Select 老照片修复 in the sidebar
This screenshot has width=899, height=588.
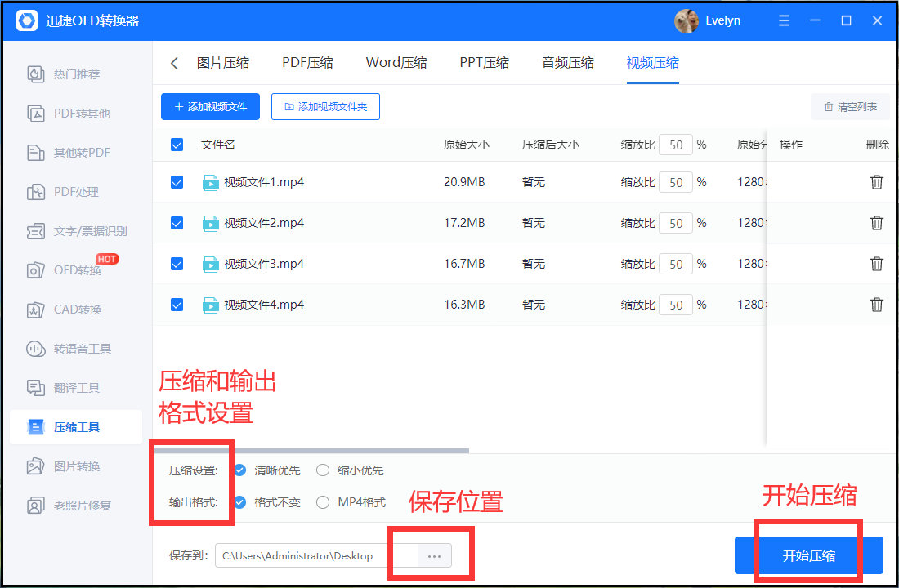[x=69, y=506]
